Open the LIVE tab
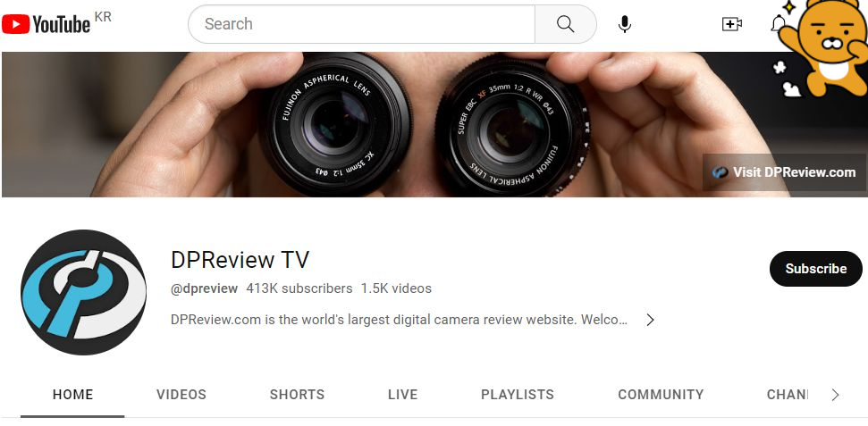This screenshot has height=426, width=868. coord(402,395)
